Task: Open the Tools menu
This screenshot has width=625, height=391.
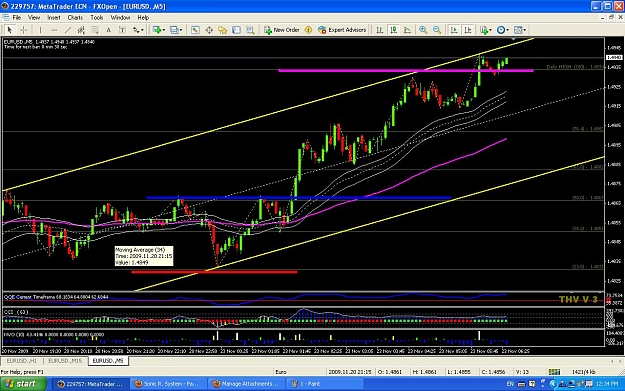Action: [97, 18]
